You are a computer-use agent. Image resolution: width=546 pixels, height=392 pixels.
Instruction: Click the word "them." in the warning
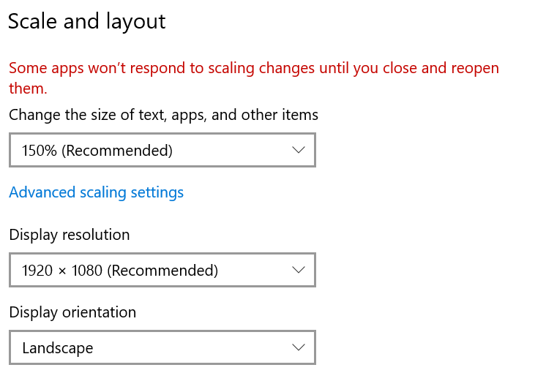(28, 88)
